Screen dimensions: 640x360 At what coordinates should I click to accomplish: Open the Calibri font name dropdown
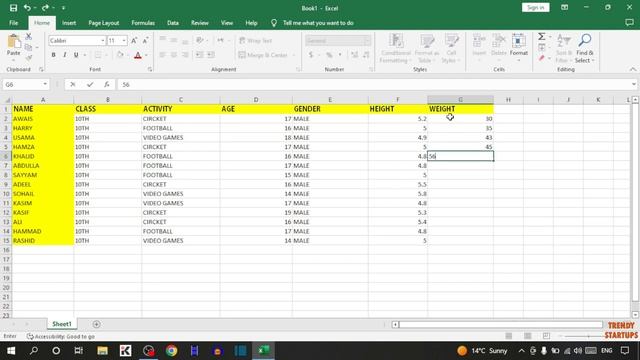(102, 40)
